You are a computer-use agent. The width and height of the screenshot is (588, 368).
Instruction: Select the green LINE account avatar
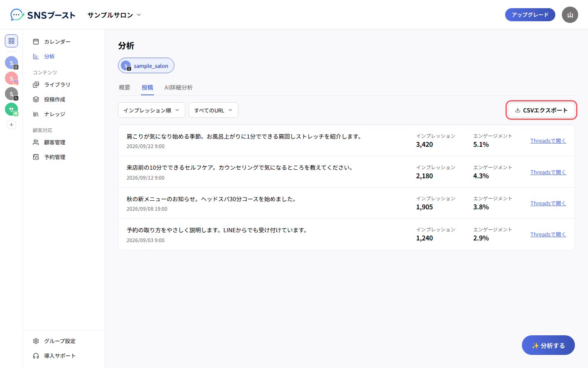(11, 109)
